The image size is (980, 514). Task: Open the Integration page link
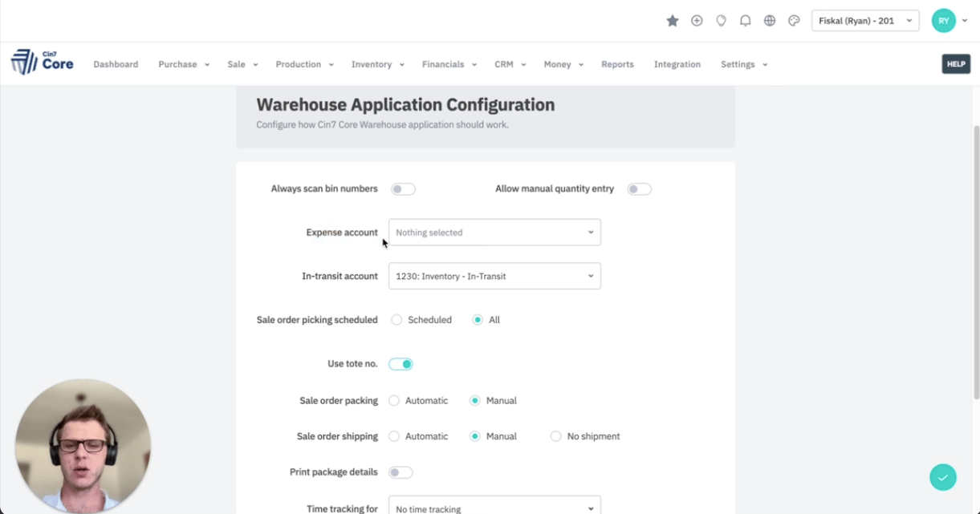(x=677, y=64)
